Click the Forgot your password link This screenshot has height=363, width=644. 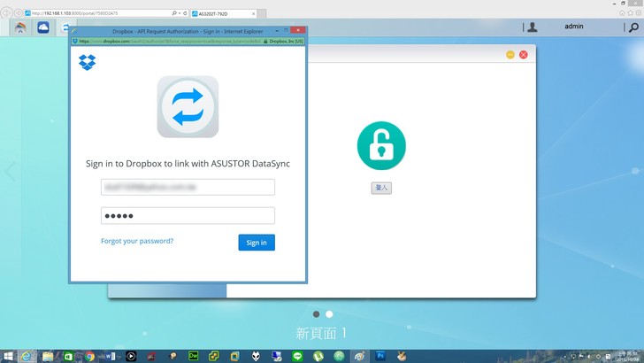(x=137, y=241)
